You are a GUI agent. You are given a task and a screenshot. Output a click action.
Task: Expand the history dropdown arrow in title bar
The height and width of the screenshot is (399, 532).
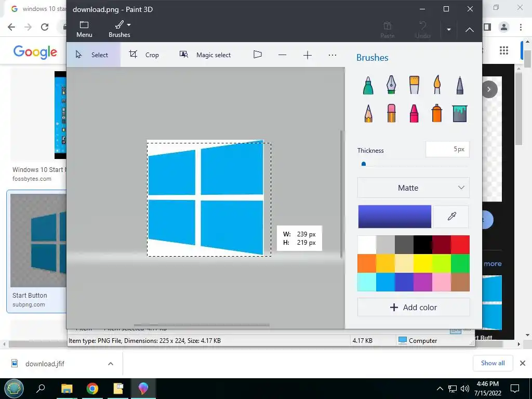pyautogui.click(x=448, y=30)
